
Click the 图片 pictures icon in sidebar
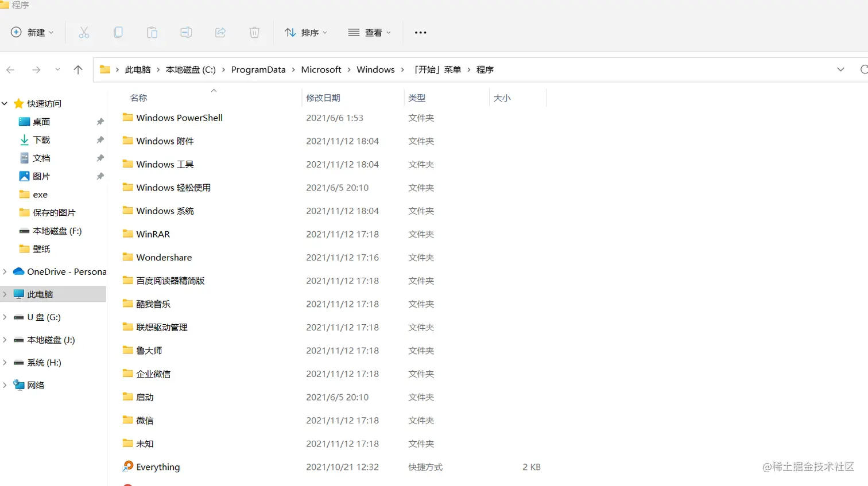pyautogui.click(x=24, y=176)
